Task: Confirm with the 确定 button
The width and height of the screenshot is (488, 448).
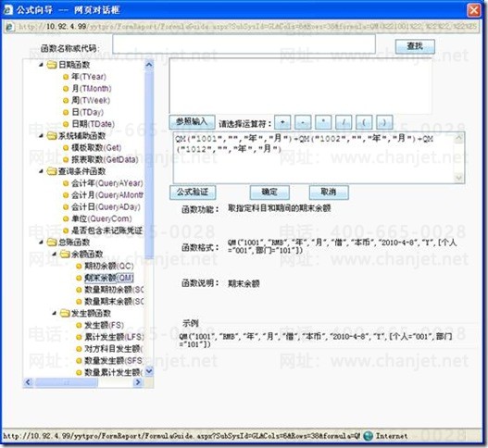Action: pyautogui.click(x=269, y=193)
